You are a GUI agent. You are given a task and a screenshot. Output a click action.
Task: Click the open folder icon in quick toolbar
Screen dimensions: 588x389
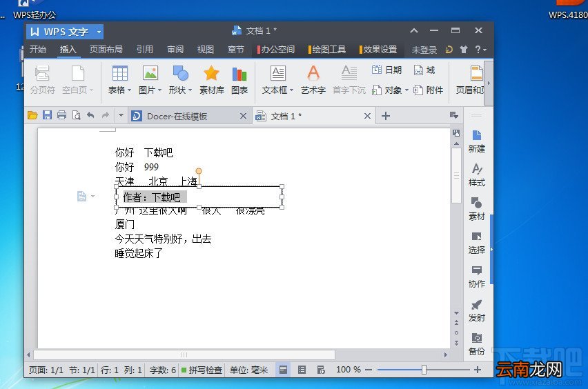pyautogui.click(x=32, y=115)
